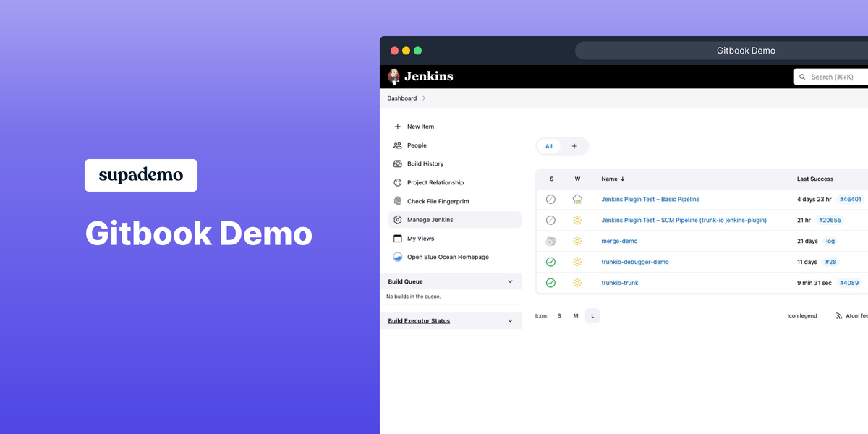This screenshot has height=434, width=868.
Task: Switch to the All view tab
Action: click(x=548, y=146)
